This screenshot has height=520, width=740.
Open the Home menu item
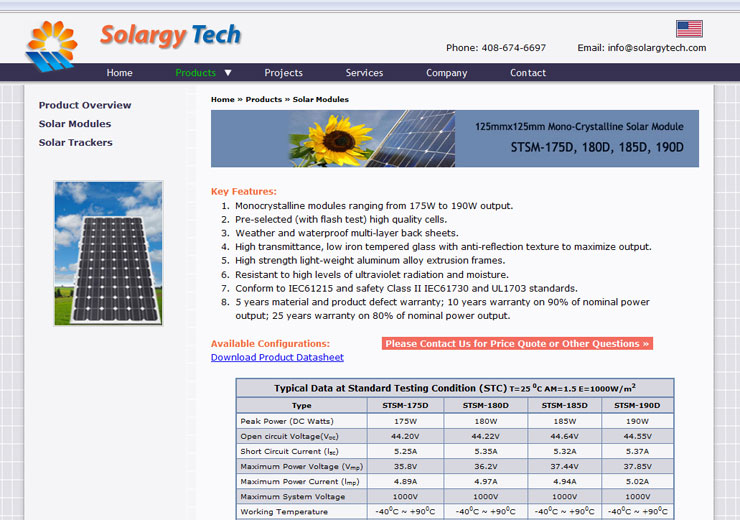119,73
